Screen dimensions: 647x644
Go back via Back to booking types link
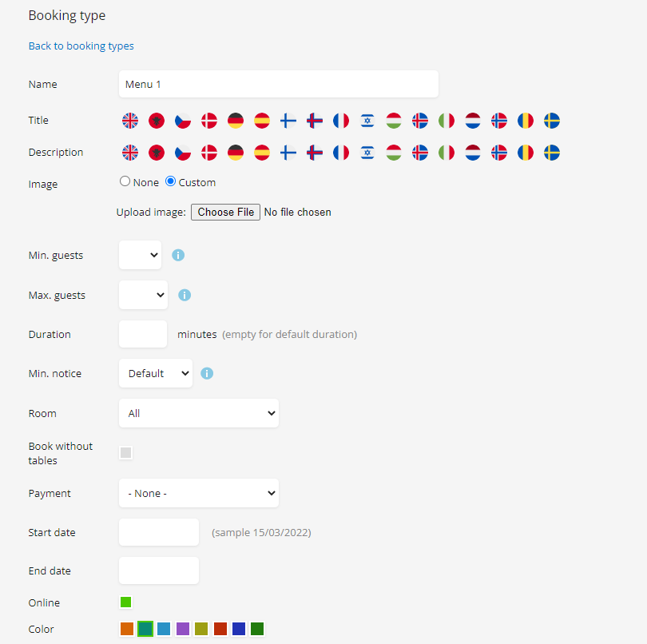[x=81, y=46]
